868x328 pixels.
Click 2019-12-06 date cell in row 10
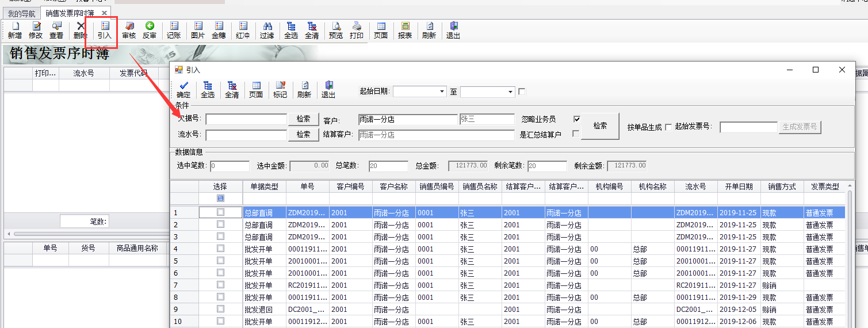739,321
